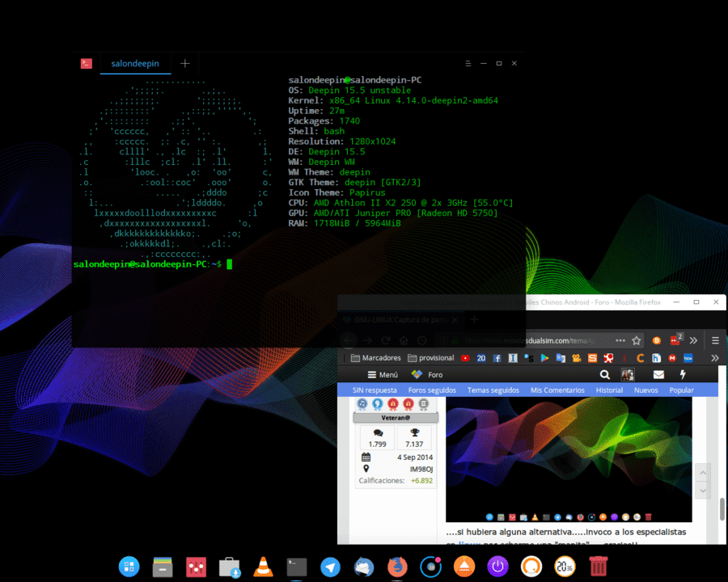Screen dimensions: 728x582
Task: Click the Terminal icon in the dock
Action: 297,567
